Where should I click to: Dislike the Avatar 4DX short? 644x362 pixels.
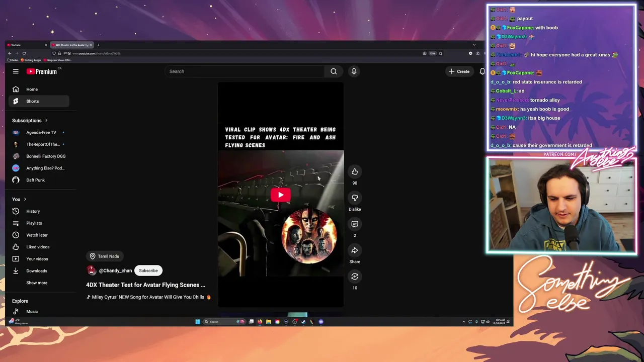355,198
